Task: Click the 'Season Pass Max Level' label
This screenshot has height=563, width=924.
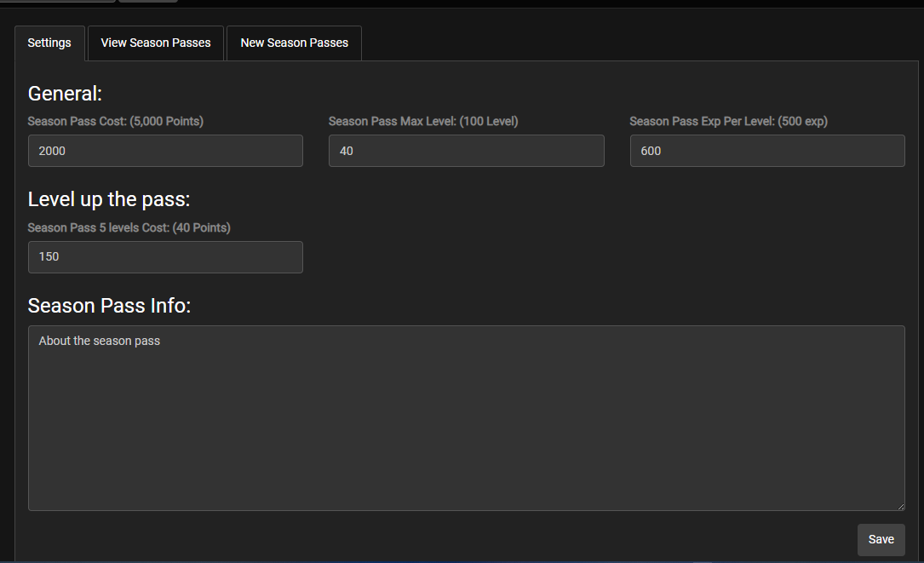Action: [x=423, y=122]
